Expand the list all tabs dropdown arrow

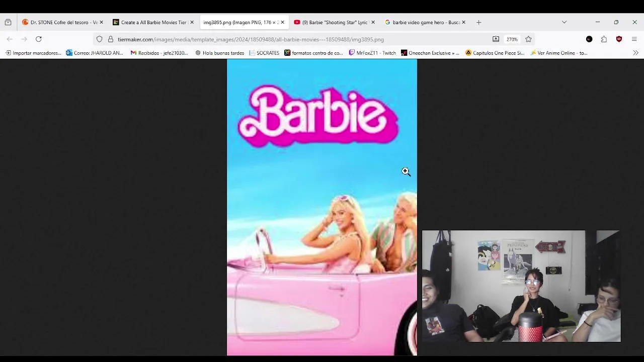click(x=564, y=22)
